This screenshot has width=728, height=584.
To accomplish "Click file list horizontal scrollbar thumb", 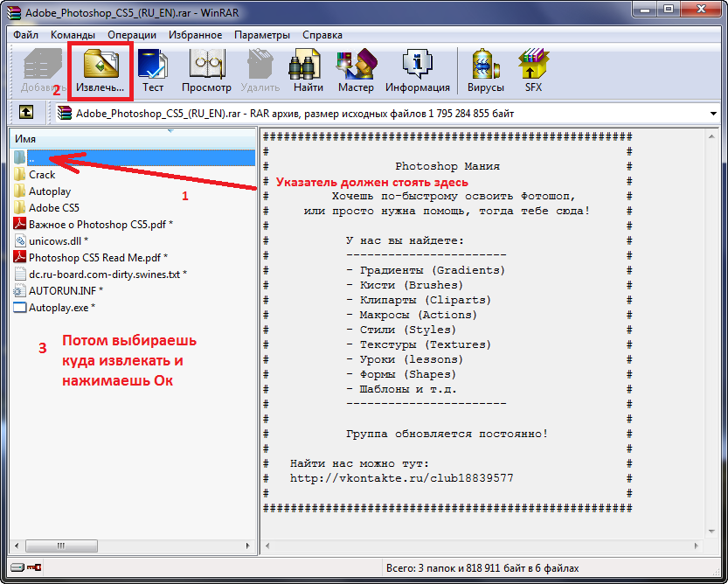I will coord(61,546).
